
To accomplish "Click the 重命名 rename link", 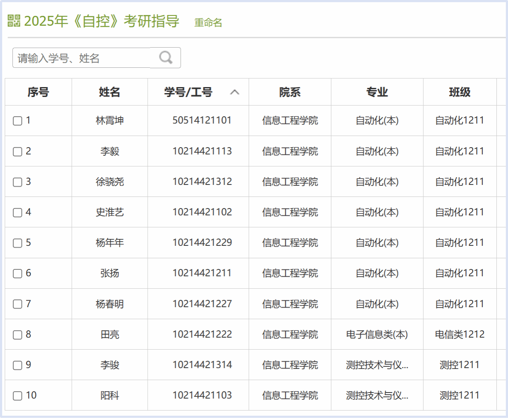I will pos(208,23).
